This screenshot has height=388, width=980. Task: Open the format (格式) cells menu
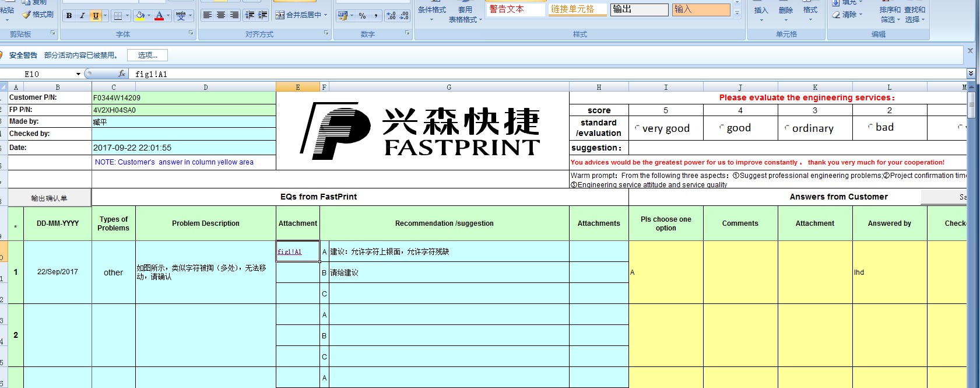click(810, 12)
